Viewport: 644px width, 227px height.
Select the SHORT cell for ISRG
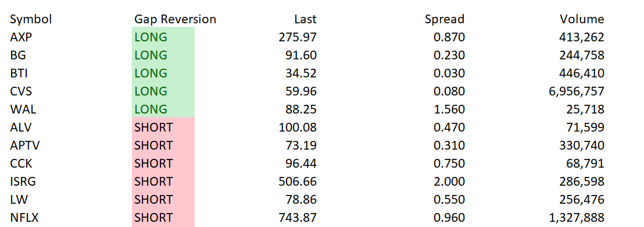(163, 182)
